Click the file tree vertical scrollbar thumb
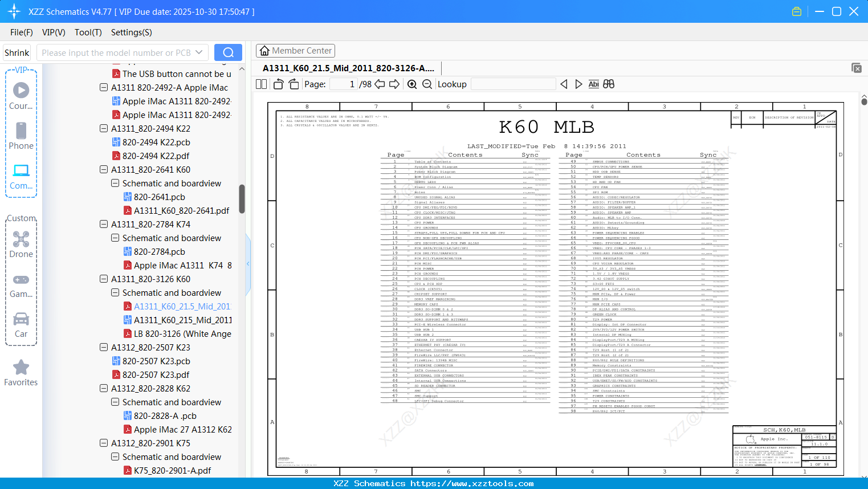868x489 pixels. point(242,199)
